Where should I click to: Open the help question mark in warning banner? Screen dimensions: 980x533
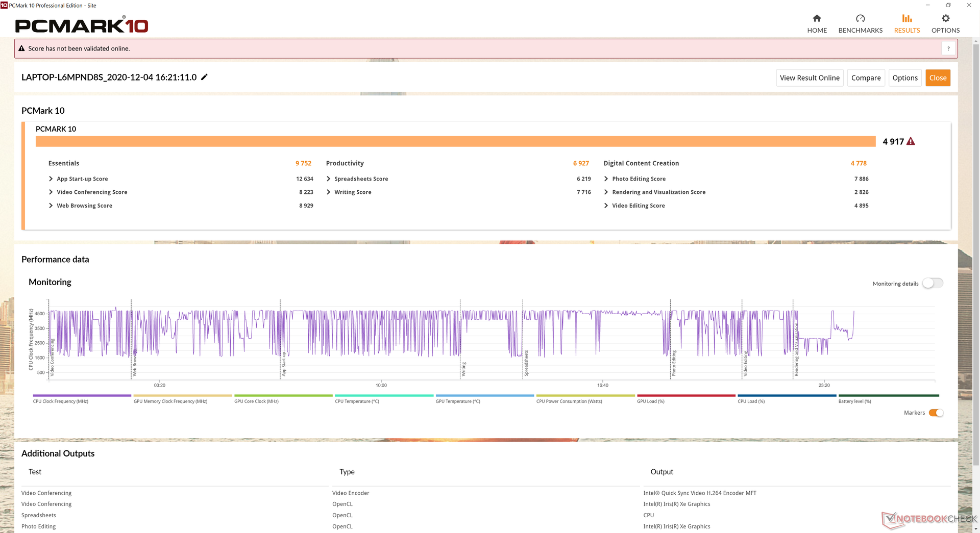coord(948,48)
